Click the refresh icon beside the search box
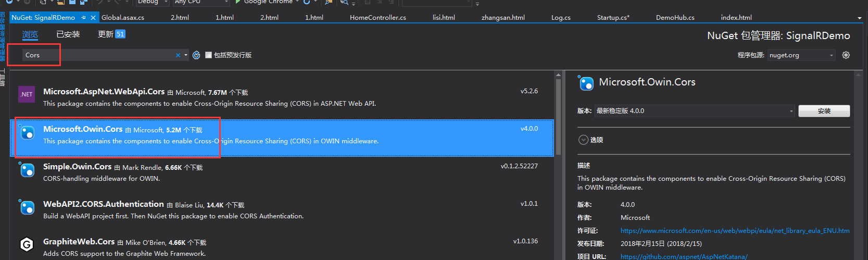 [196, 55]
